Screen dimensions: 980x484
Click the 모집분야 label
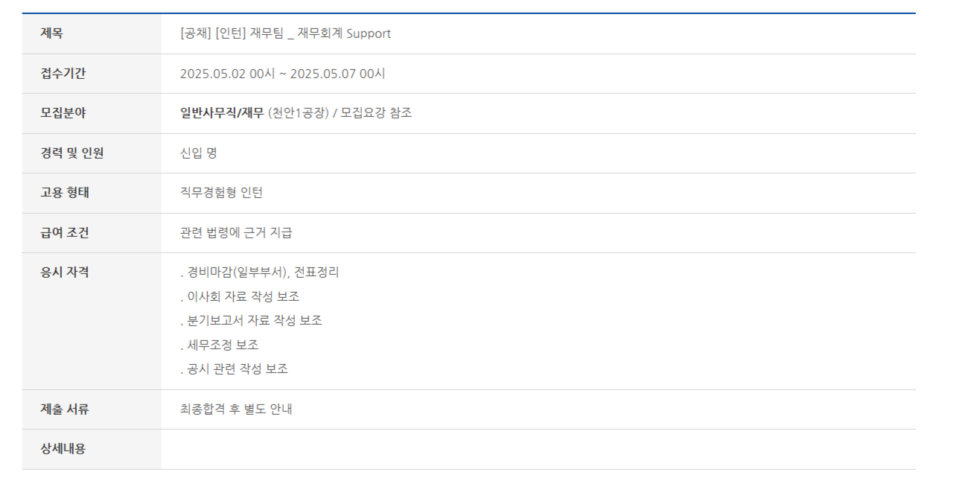pyautogui.click(x=63, y=113)
